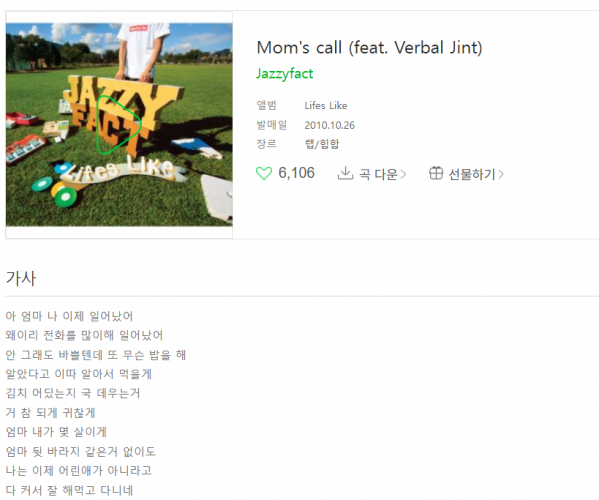This screenshot has width=599, height=500.
Task: Open the Jazzyfact artist link
Action: point(284,73)
